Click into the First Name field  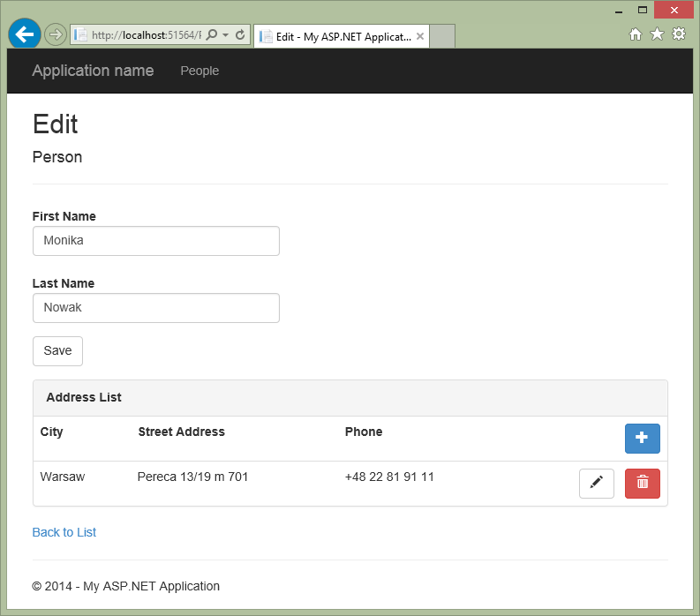156,241
